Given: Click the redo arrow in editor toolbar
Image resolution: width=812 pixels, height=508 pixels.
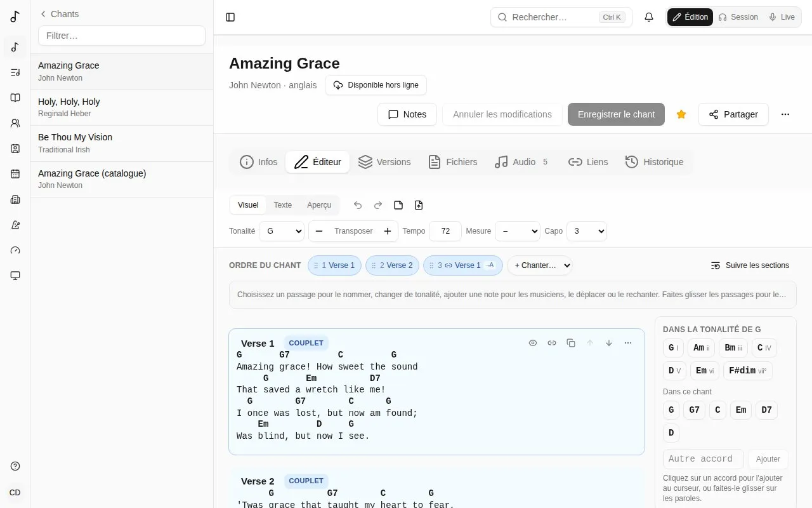Looking at the screenshot, I should pyautogui.click(x=378, y=205).
